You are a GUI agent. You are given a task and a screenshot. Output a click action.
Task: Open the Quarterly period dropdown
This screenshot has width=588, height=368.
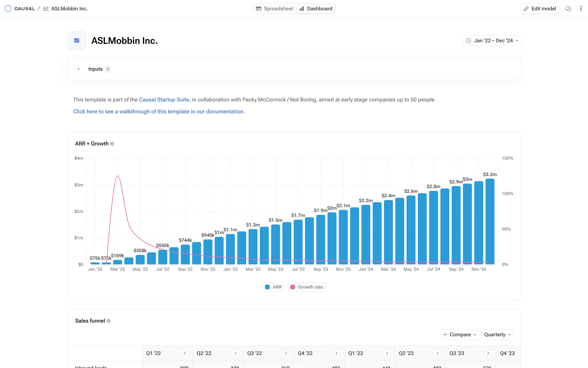pos(497,335)
